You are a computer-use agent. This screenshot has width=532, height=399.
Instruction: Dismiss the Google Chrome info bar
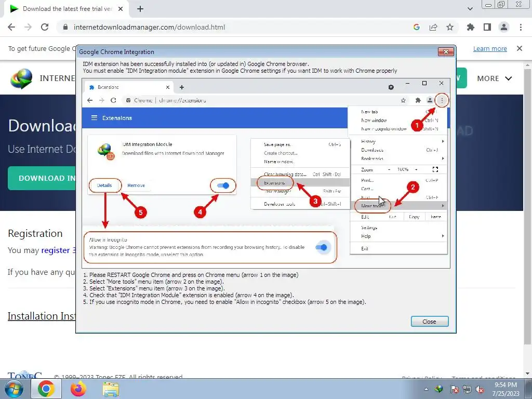(519, 48)
